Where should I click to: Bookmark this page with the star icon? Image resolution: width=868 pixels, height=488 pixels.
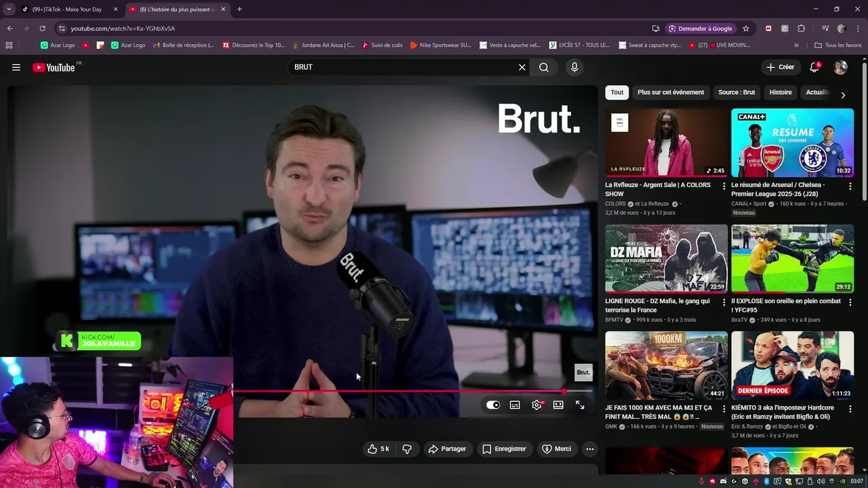click(746, 28)
